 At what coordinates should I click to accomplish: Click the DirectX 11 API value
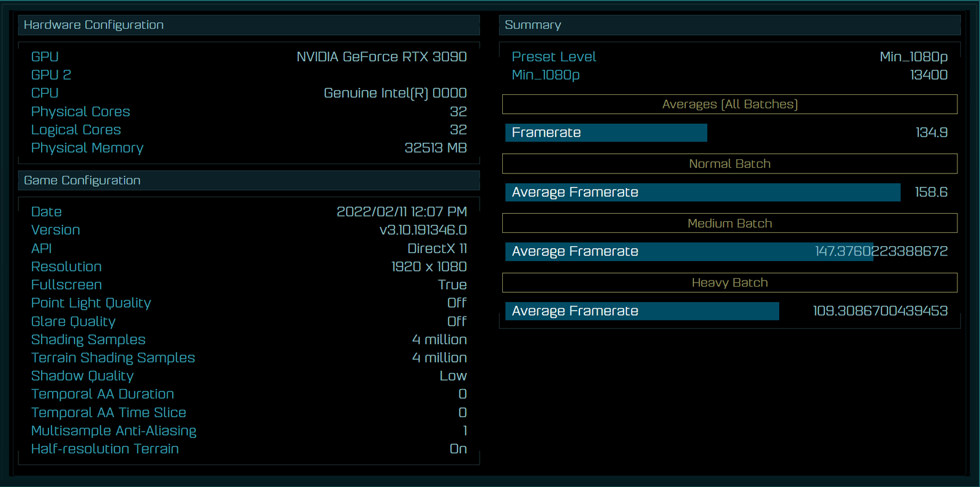click(x=437, y=249)
